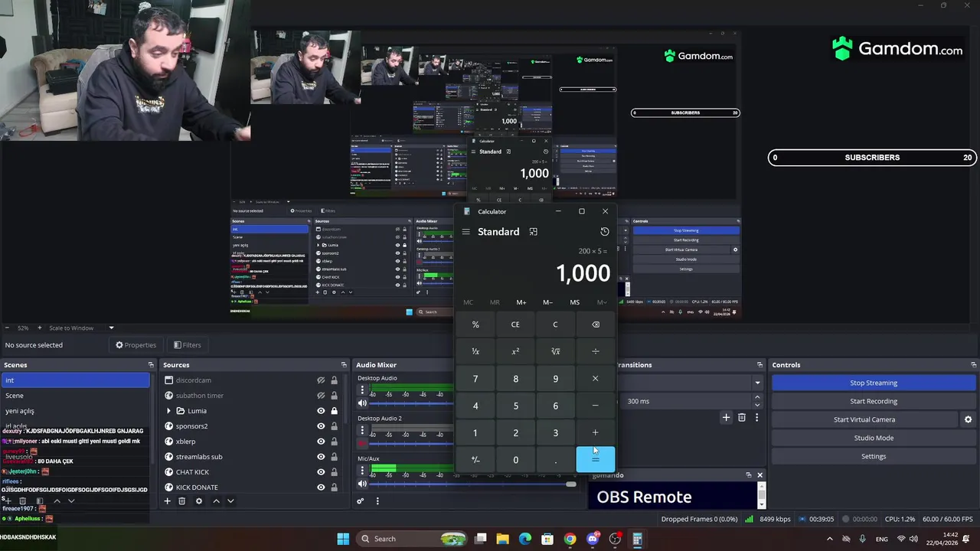Unlock the Lumia group source
The image size is (980, 551).
click(x=334, y=411)
